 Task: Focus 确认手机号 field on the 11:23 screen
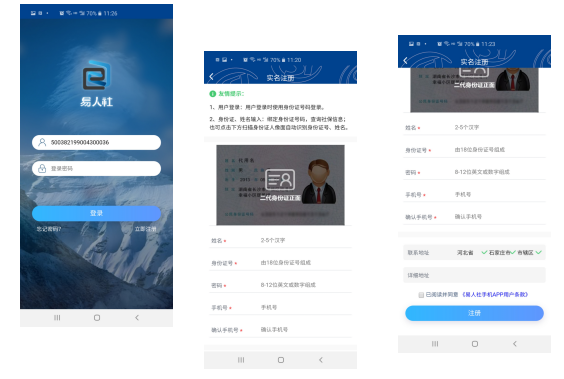click(474, 217)
